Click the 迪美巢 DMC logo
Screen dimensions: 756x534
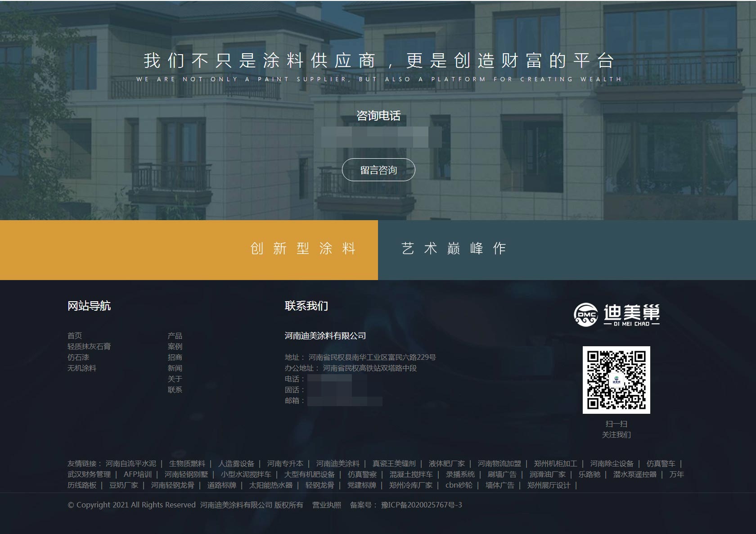tap(616, 315)
